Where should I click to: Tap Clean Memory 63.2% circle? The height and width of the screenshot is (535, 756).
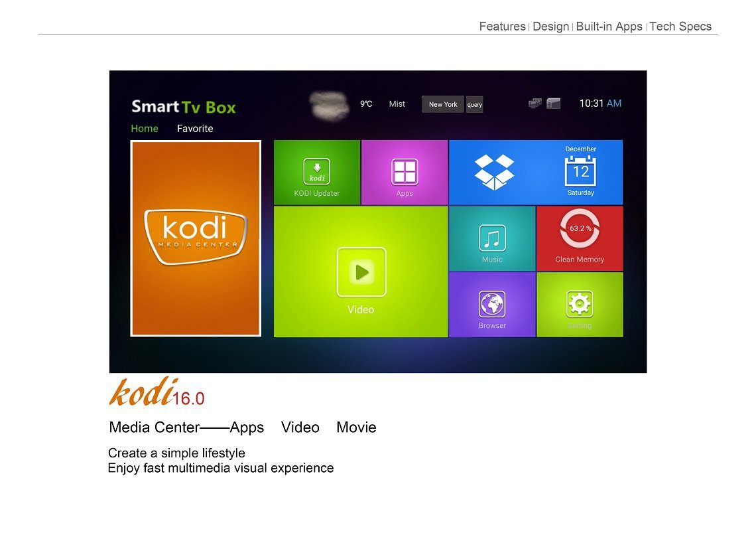[x=580, y=228]
